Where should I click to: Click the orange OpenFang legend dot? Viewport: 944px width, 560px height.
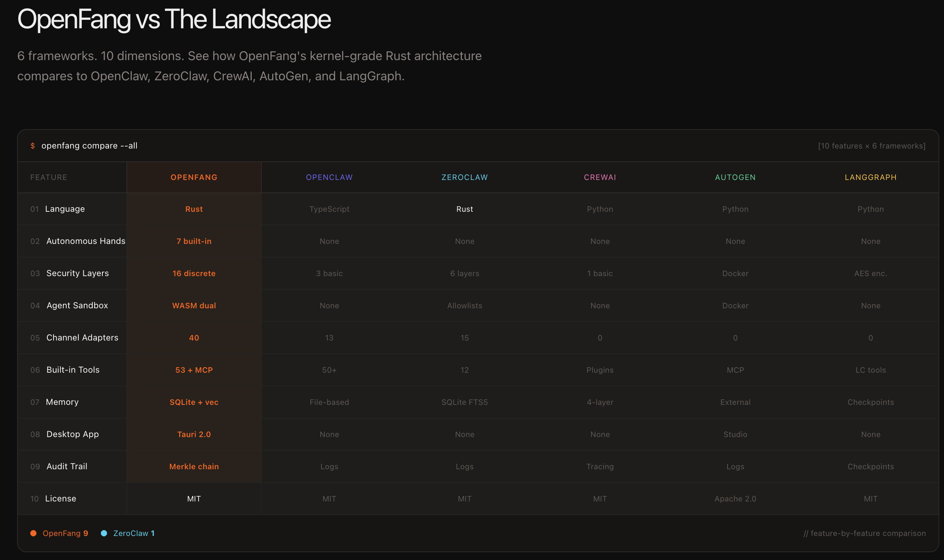[33, 533]
